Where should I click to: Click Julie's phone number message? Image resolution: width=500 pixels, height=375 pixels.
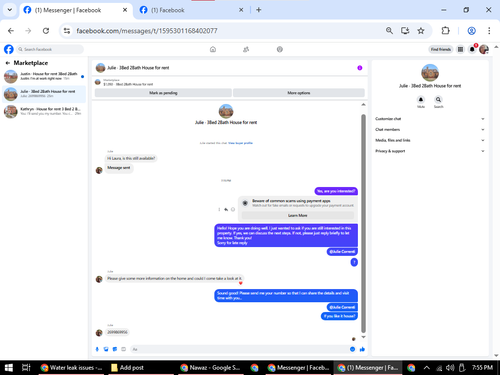(117, 332)
